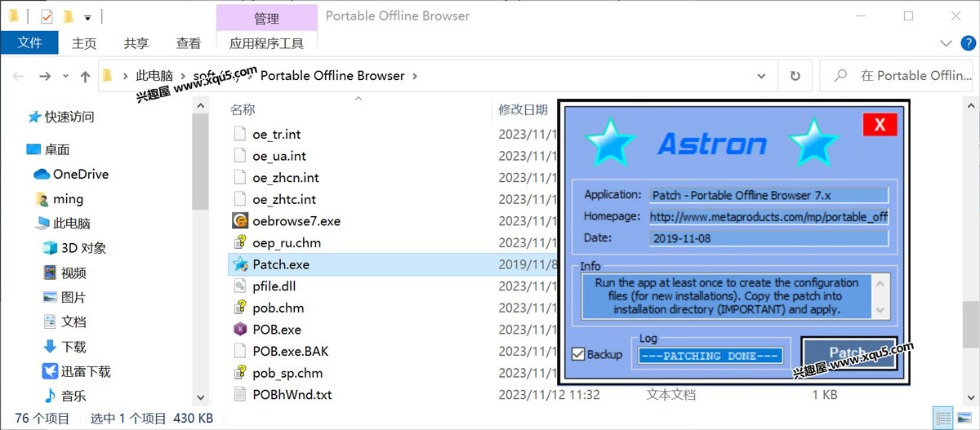The height and width of the screenshot is (430, 980).
Task: Click the pfile.dll file icon
Action: click(239, 286)
